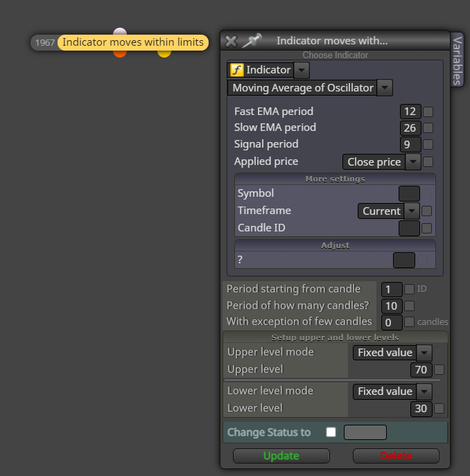Open the Indicator type dropdown arrow

click(x=302, y=70)
